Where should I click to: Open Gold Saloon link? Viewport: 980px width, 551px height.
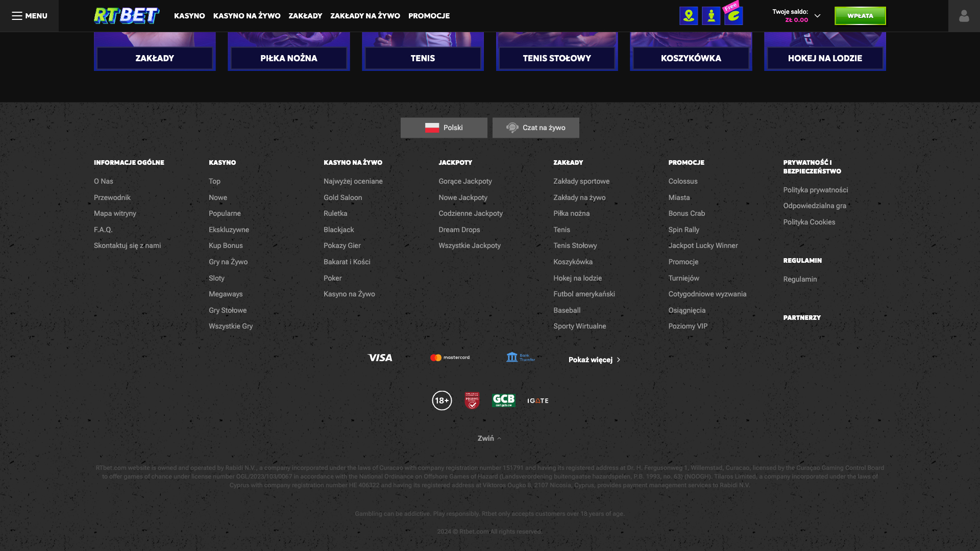click(342, 197)
